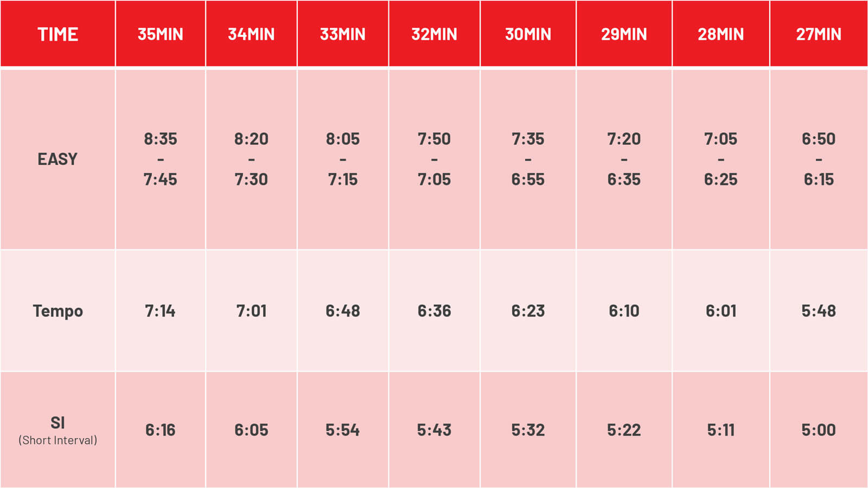Select the Tempo pace value 6:23
This screenshot has height=488, width=868.
528,311
